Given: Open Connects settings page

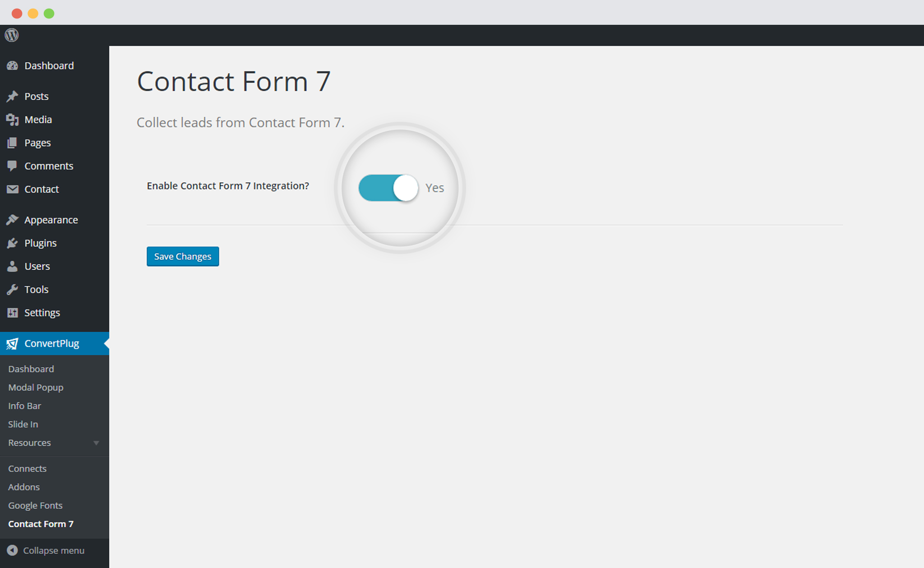Looking at the screenshot, I should tap(27, 468).
